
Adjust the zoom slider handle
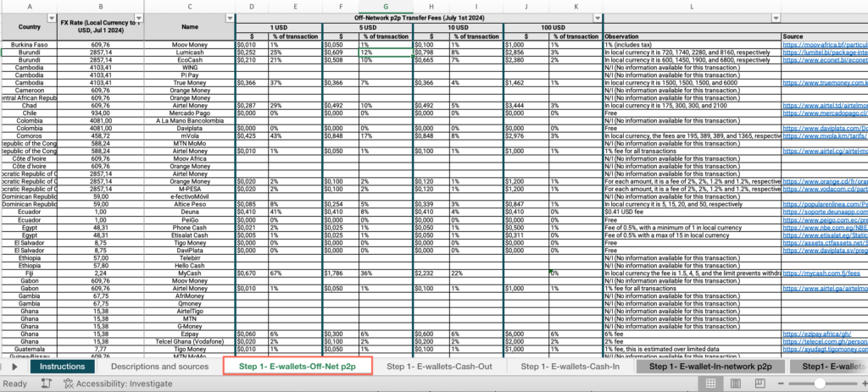pos(820,384)
